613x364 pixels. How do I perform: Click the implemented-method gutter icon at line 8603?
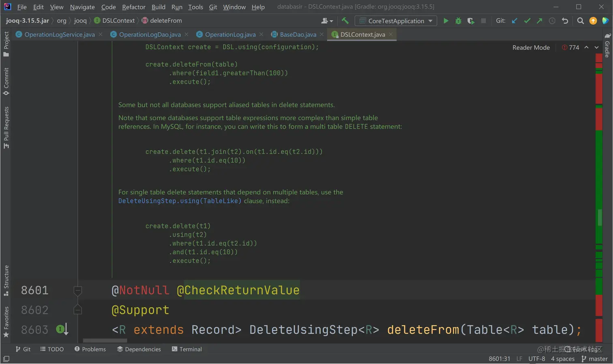coord(62,329)
